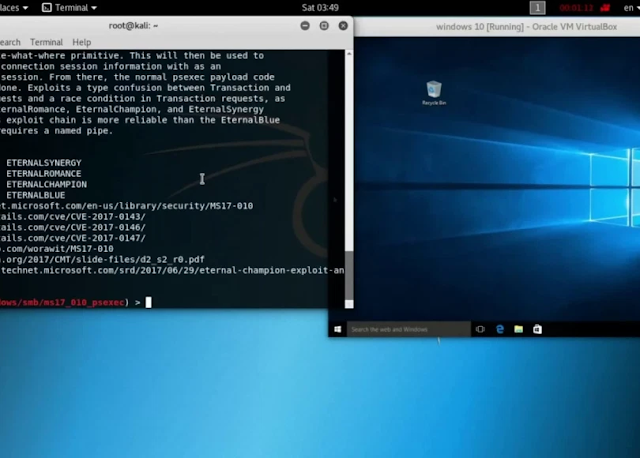Viewport: 640px width, 458px height.
Task: Open the Help menu in terminal window
Action: point(82,42)
